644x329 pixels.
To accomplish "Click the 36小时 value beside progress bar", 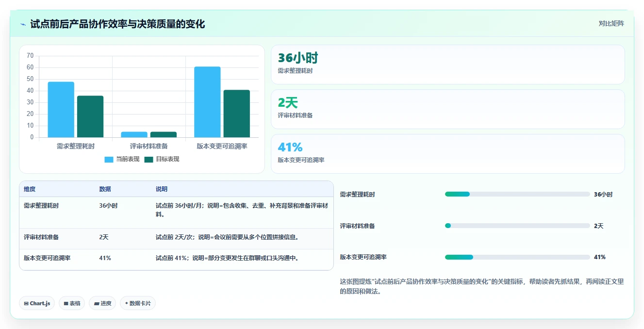I will click(603, 195).
